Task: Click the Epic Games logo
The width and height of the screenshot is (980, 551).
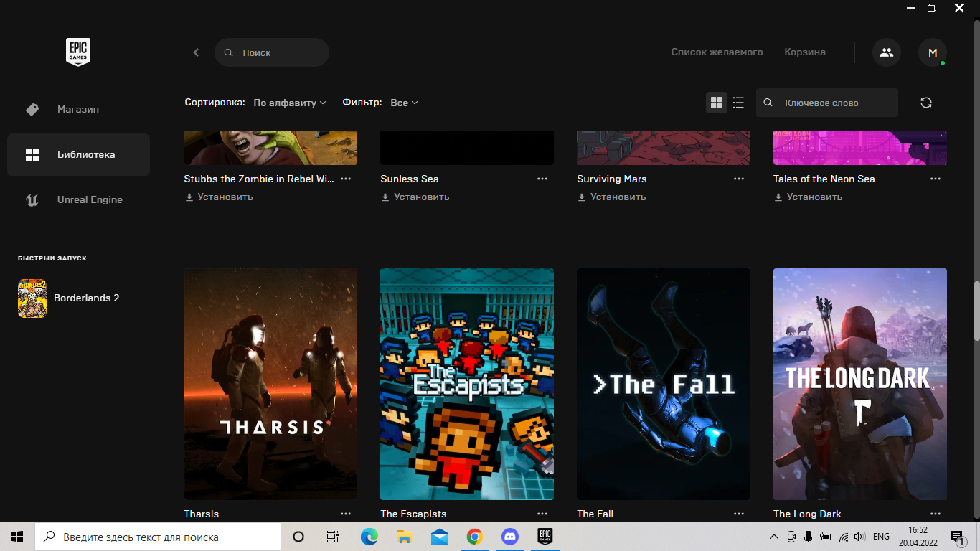Action: 78,52
